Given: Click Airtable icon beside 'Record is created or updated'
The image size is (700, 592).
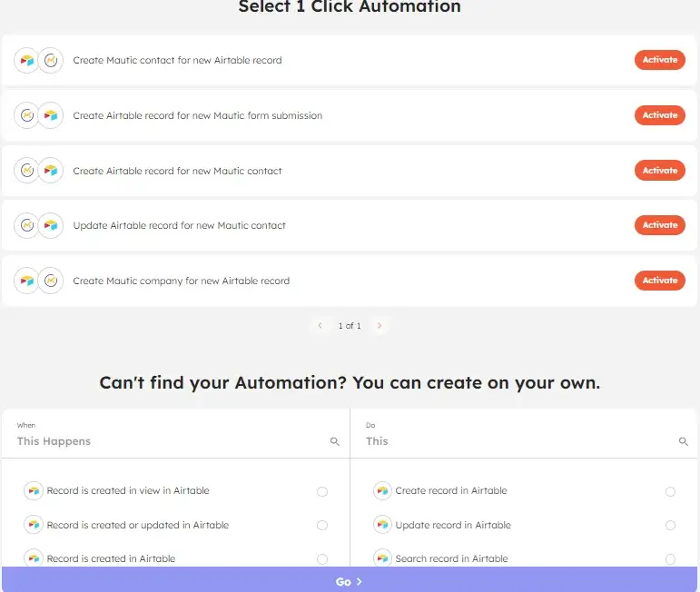Looking at the screenshot, I should [x=34, y=525].
